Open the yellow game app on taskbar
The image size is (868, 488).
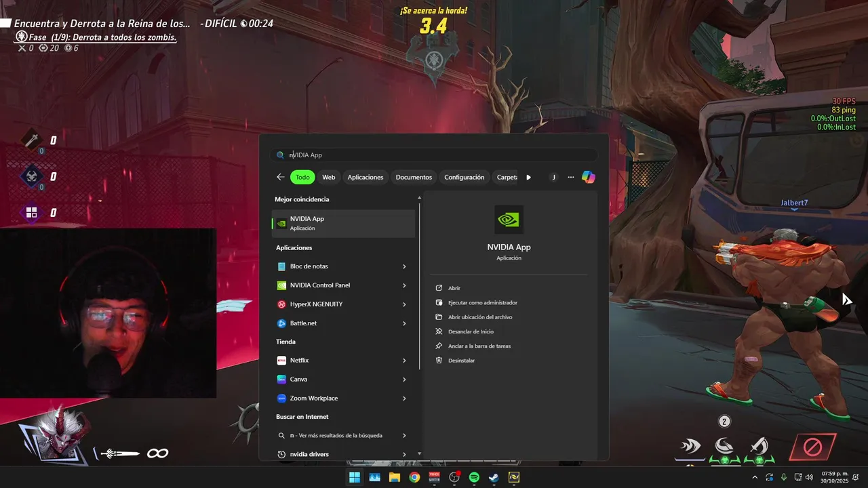point(514,477)
